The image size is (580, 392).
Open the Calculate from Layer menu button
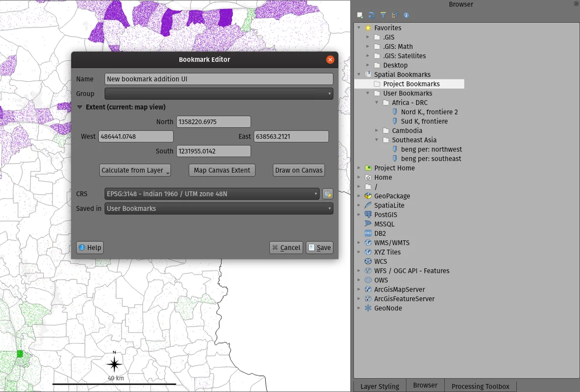[x=135, y=170]
